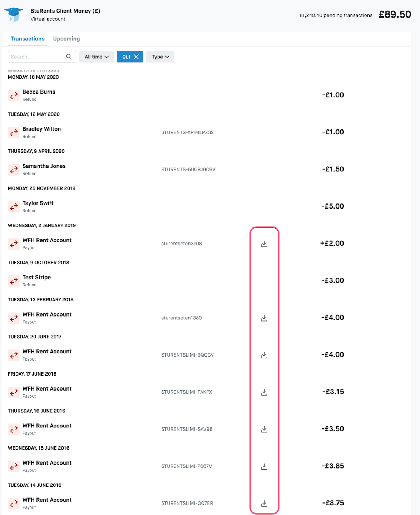Expand the Type filter dropdown
The width and height of the screenshot is (420, 515).
[160, 57]
